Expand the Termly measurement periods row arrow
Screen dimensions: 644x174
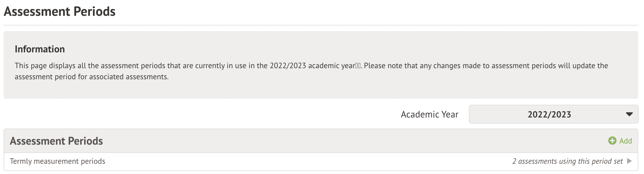629,161
